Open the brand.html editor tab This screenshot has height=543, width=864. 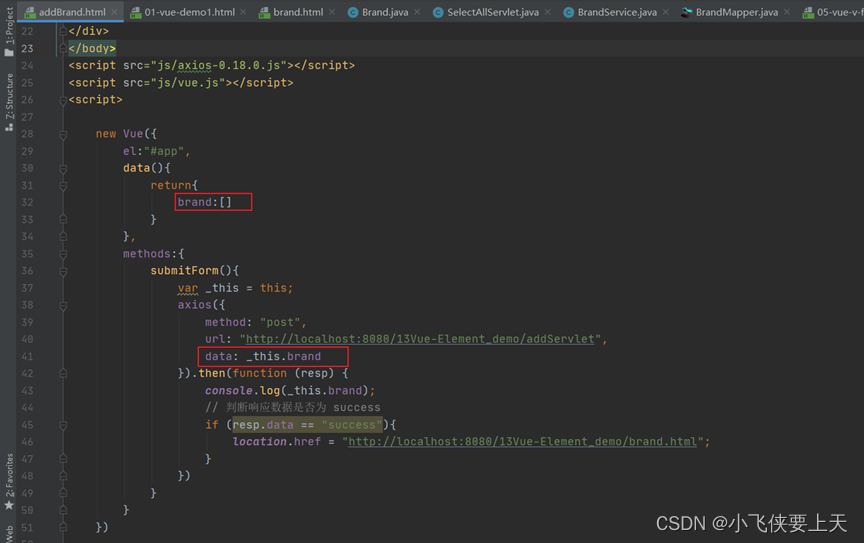pyautogui.click(x=298, y=12)
